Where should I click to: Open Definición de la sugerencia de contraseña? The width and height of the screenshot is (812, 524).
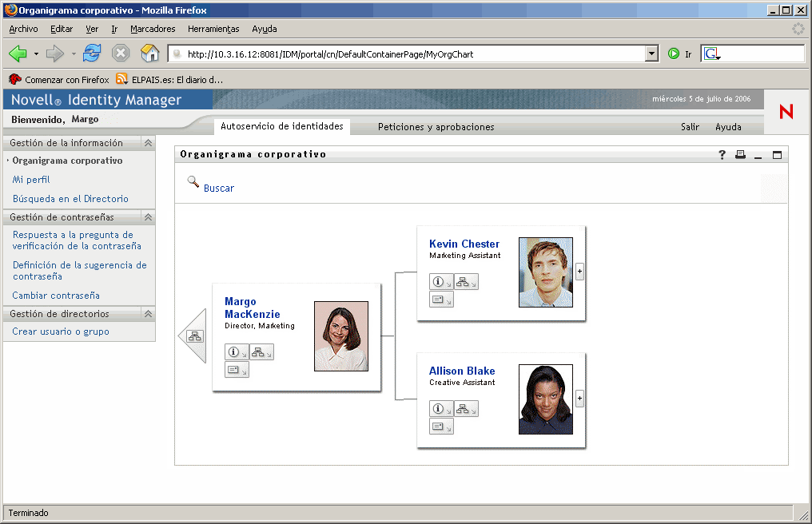(x=80, y=270)
